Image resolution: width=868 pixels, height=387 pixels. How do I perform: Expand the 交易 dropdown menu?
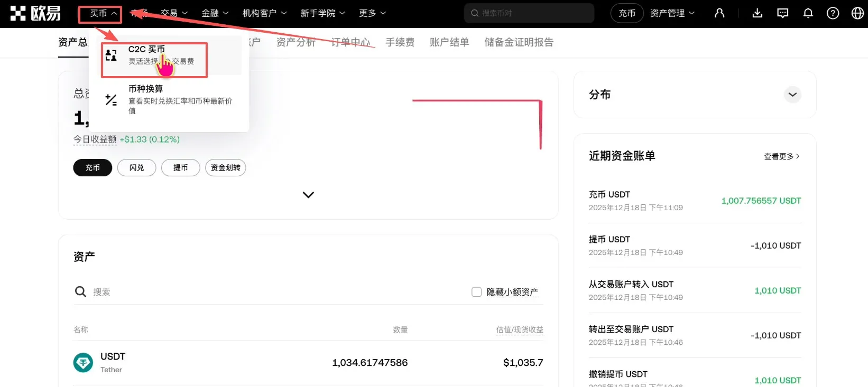(x=174, y=13)
